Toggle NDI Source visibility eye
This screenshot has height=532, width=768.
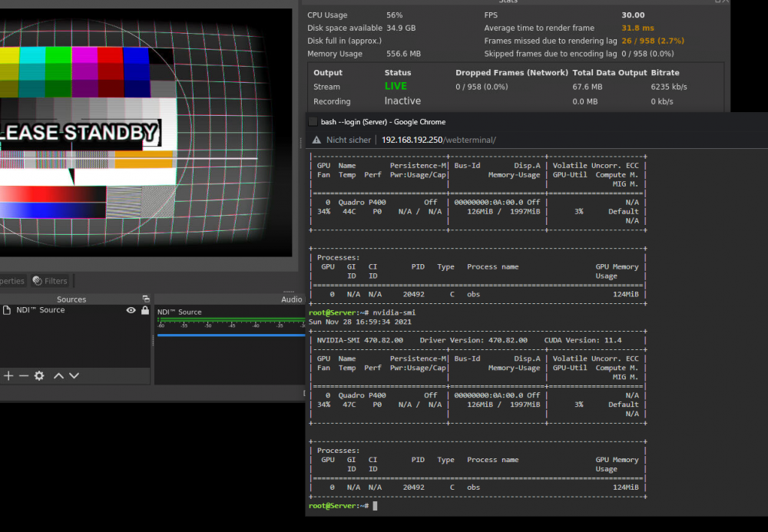(x=131, y=310)
